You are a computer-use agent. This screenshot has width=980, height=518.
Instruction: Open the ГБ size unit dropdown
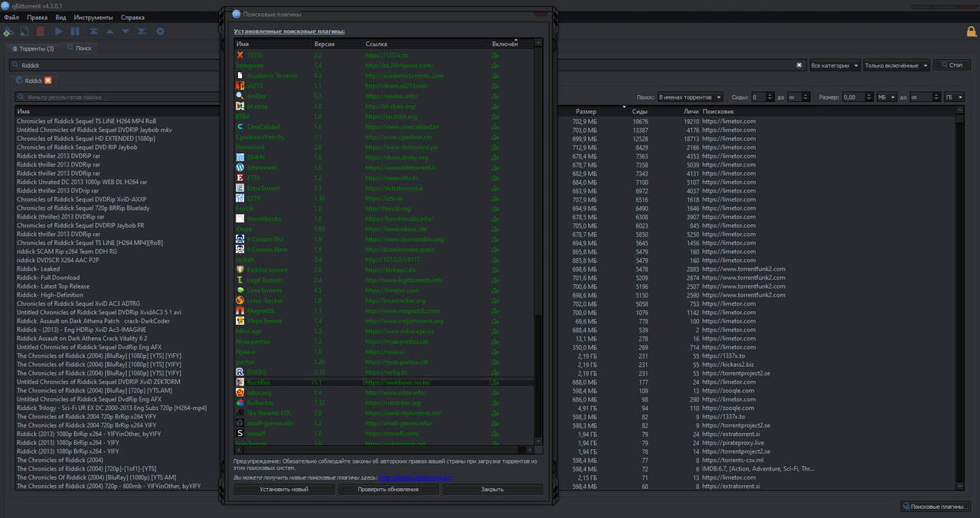[x=954, y=97]
